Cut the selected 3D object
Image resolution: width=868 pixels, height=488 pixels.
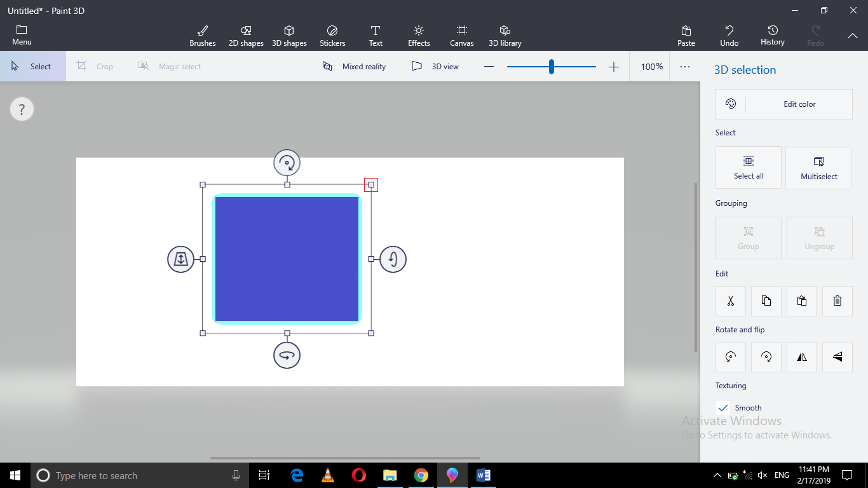[x=730, y=301]
